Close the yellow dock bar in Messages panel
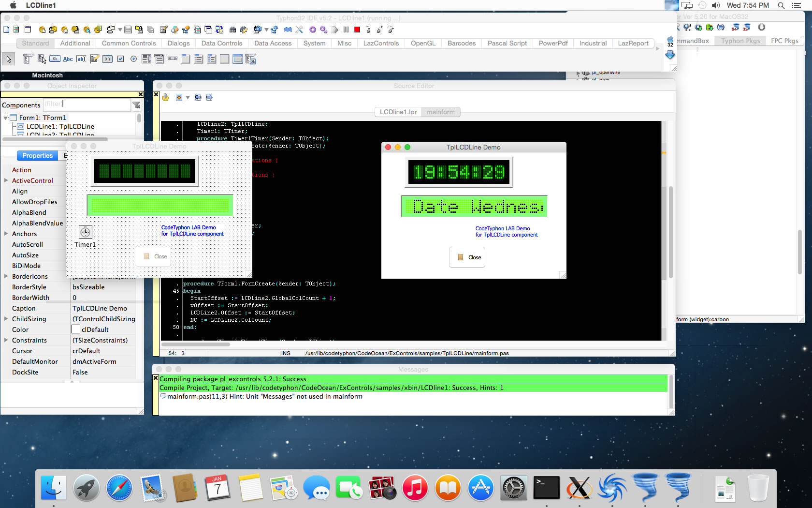Screen dimensions: 812x508 [x=156, y=378]
